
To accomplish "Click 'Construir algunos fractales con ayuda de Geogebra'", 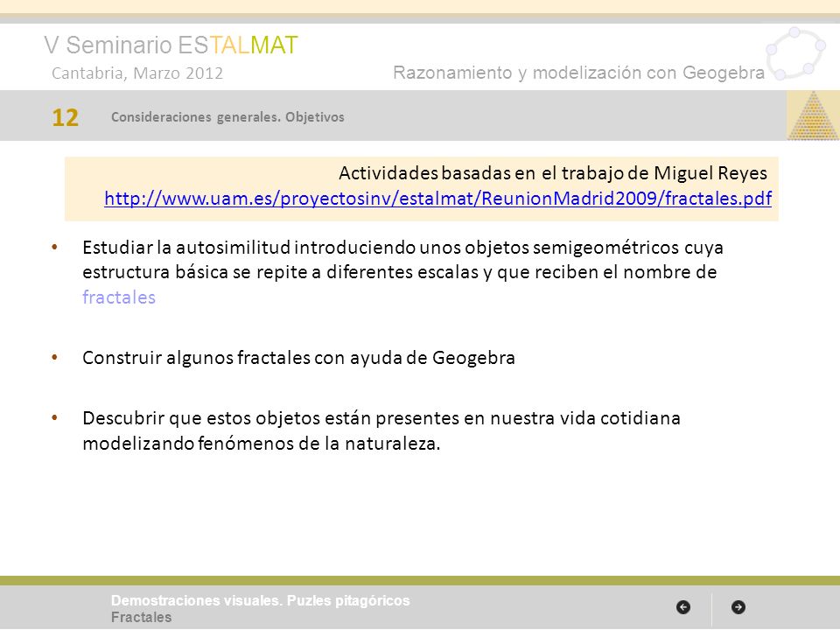I will tap(298, 357).
